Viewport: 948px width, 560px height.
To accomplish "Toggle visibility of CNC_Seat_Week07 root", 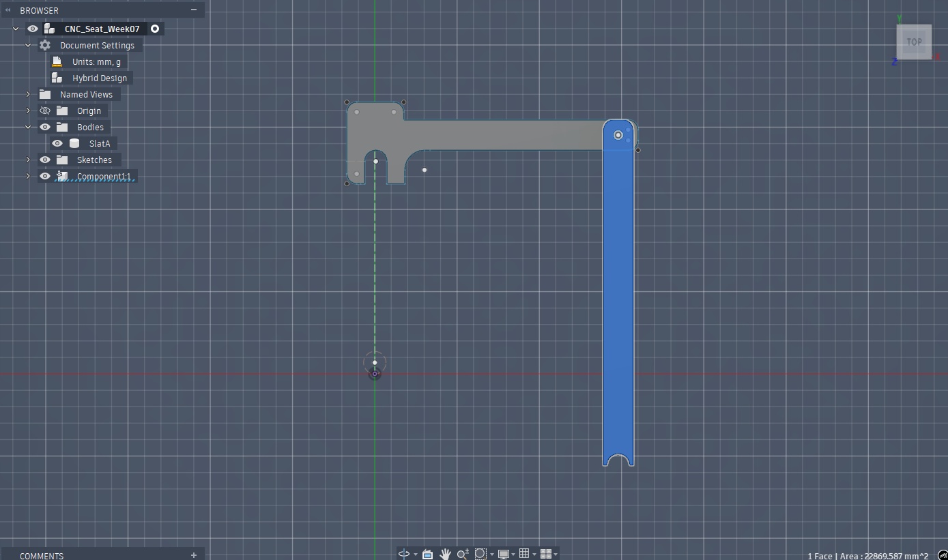I will 33,29.
